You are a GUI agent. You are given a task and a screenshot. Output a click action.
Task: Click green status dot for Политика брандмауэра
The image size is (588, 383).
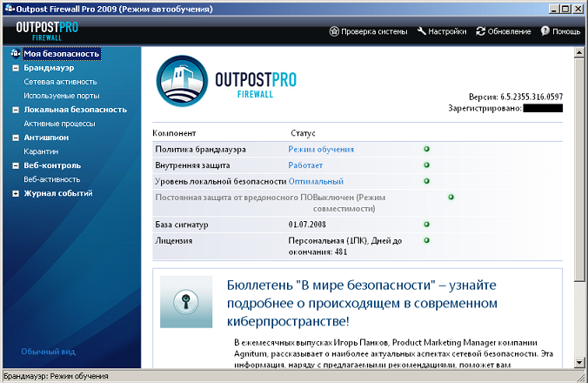426,149
